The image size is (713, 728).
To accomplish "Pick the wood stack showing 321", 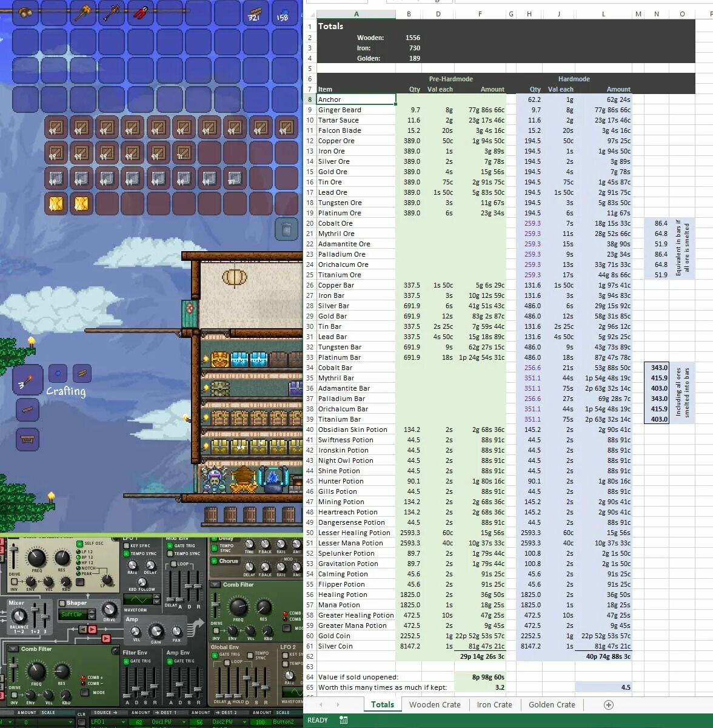I will 255,13.
